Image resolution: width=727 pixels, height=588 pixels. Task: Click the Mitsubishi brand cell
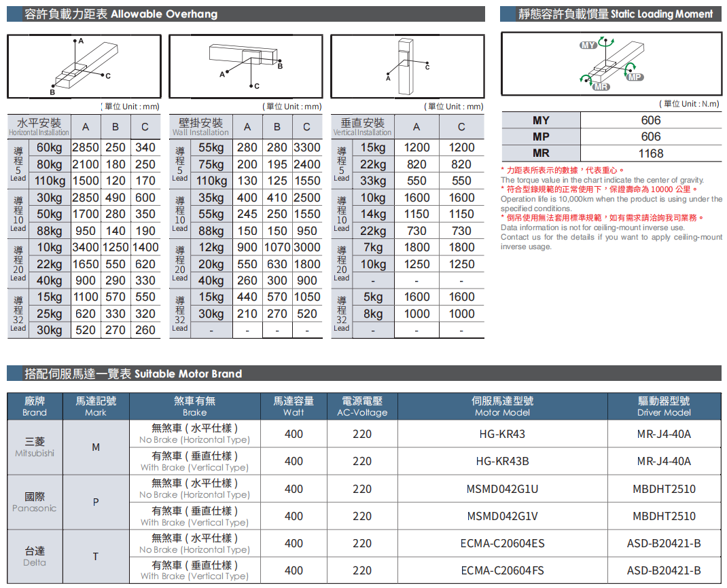click(x=35, y=447)
